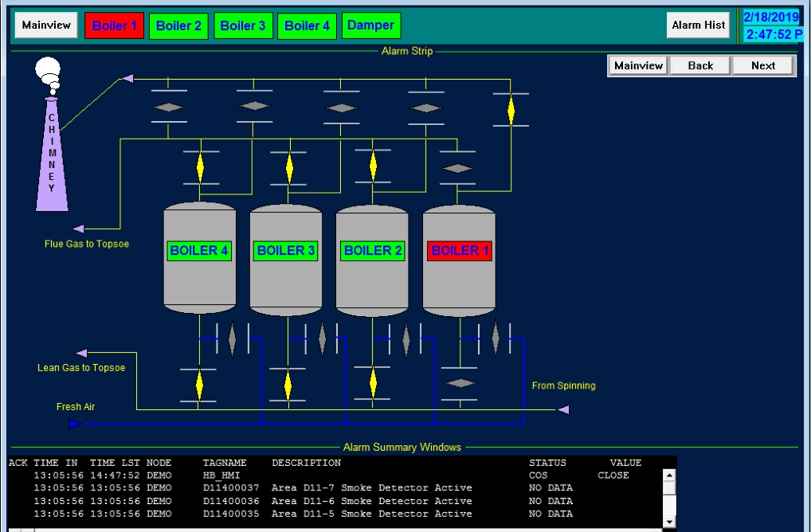811x532 pixels.
Task: Open the red BOILER 1 tank label
Action: pos(460,251)
